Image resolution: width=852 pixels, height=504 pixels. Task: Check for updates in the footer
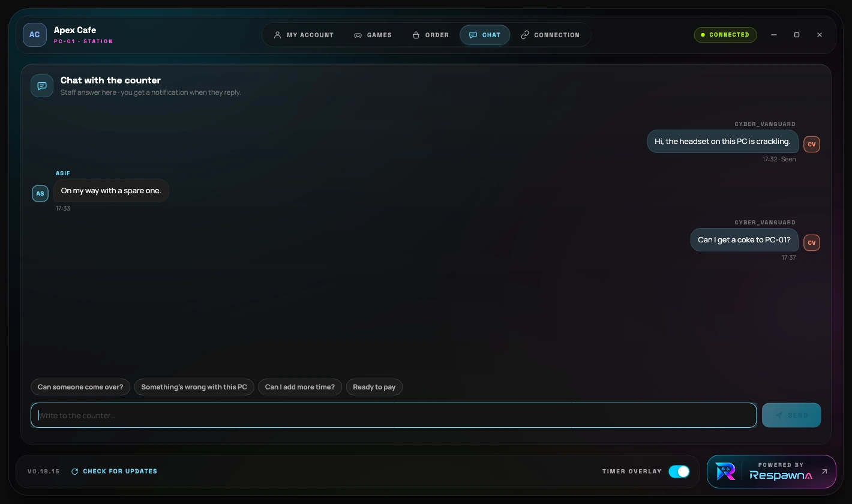pyautogui.click(x=114, y=472)
